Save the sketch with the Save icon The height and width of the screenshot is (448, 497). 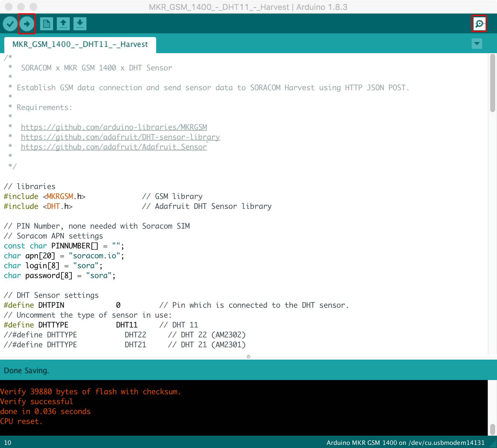[80, 23]
